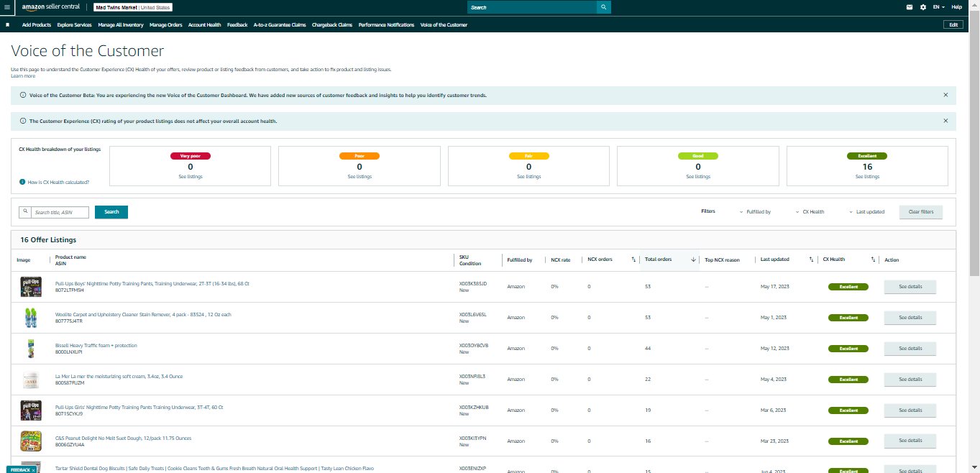See details for Bissell Heavy Traffic foam
980x473 pixels.
pyautogui.click(x=910, y=348)
